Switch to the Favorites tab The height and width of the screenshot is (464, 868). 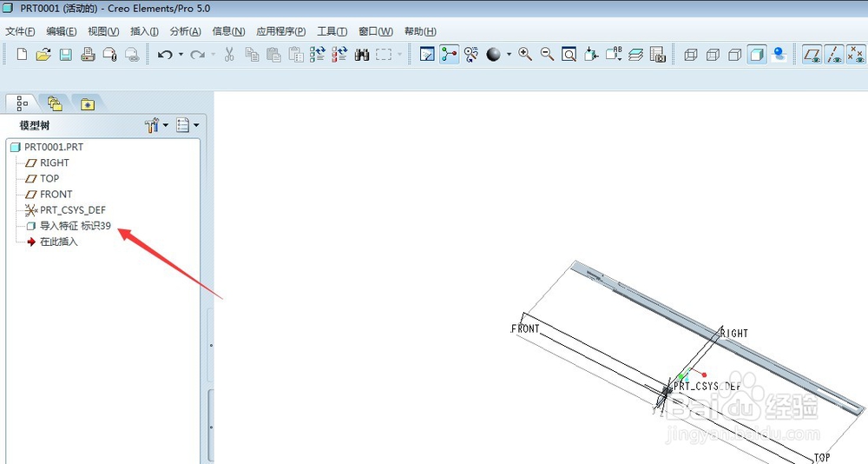88,103
